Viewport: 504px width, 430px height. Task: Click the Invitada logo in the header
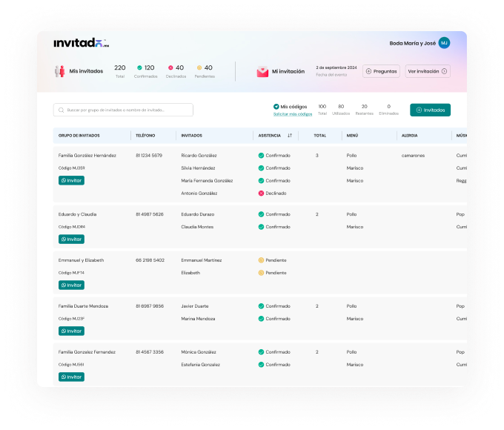[82, 43]
